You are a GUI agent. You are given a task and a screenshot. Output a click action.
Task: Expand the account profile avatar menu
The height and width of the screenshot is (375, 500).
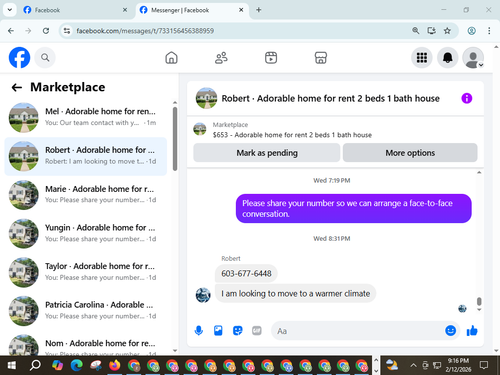click(473, 58)
